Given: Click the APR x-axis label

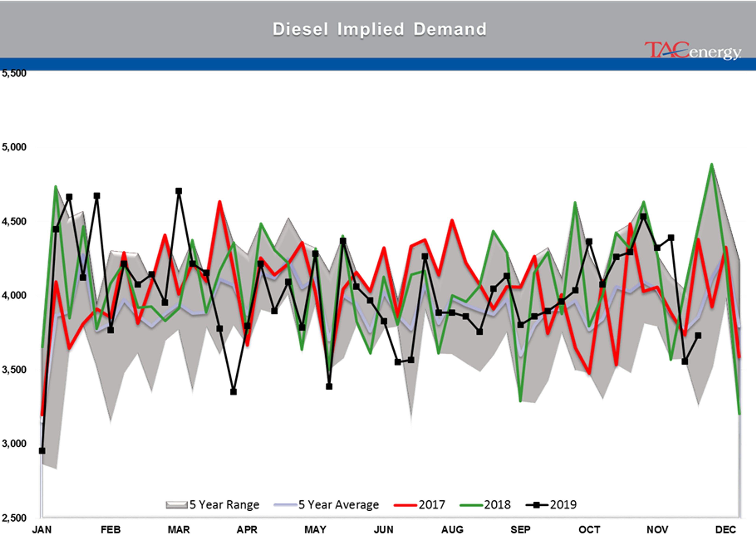Looking at the screenshot, I should click(247, 530).
